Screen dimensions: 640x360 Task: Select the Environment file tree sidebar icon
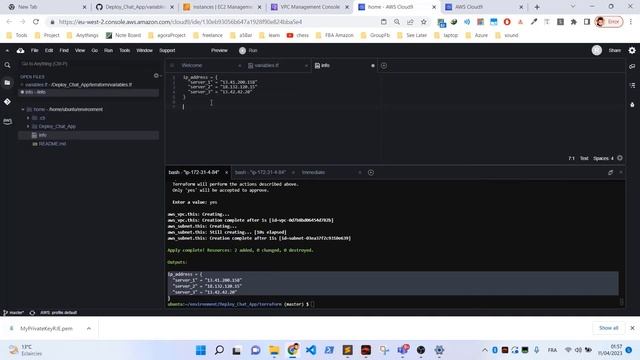[7, 83]
